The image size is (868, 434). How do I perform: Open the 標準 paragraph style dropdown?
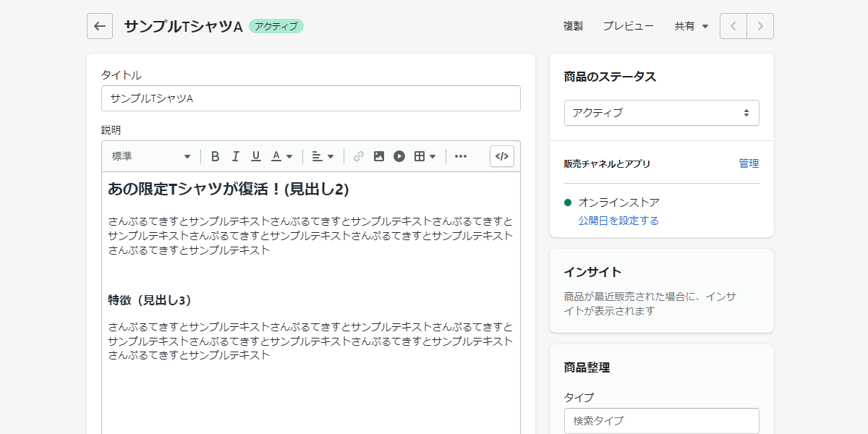tap(151, 156)
